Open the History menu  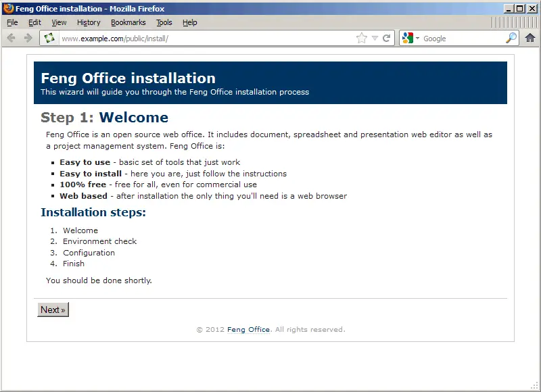(x=89, y=22)
